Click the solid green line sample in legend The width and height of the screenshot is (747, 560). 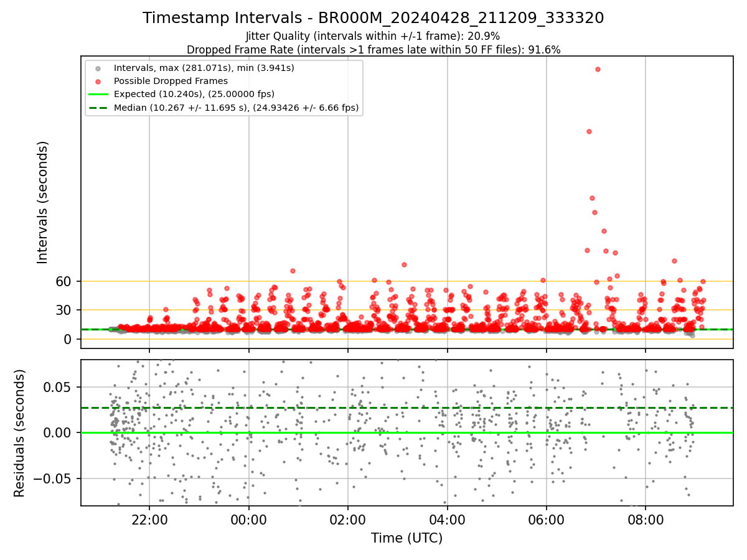pyautogui.click(x=98, y=94)
